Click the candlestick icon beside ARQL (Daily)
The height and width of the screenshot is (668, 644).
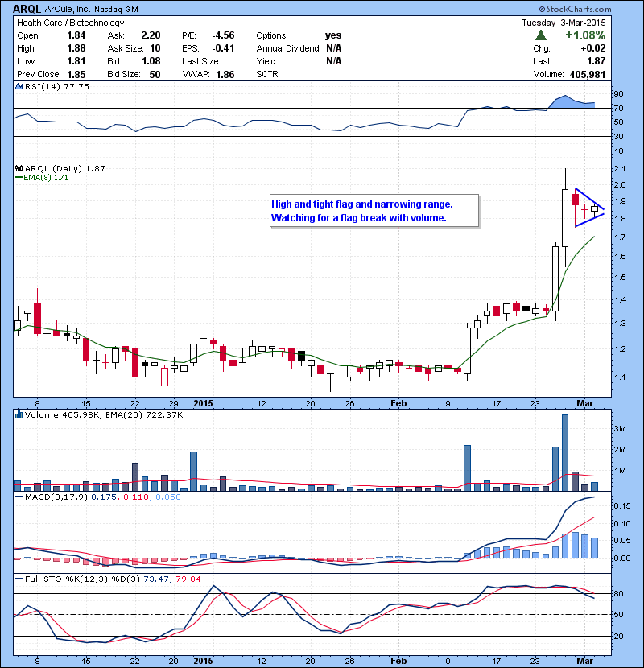[x=19, y=168]
